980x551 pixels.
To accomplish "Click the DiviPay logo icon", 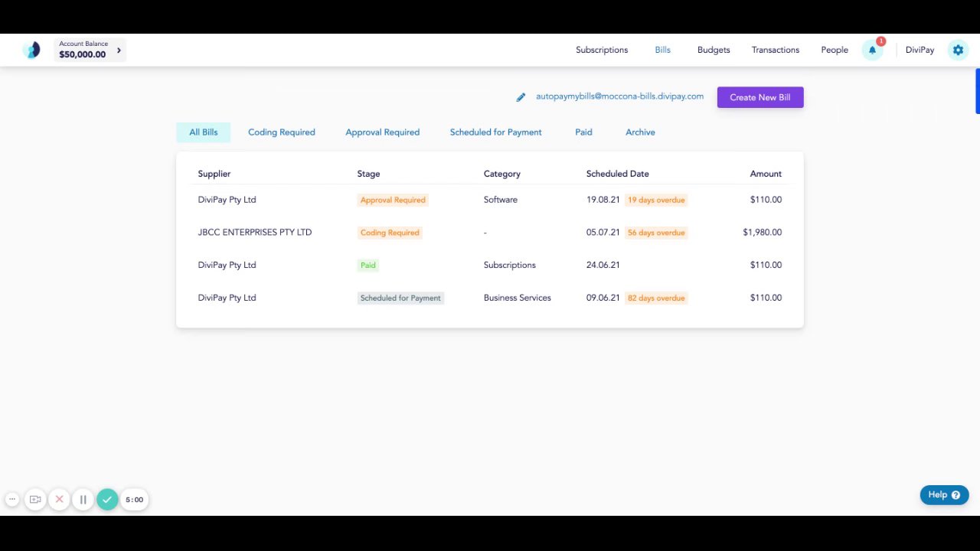I will pyautogui.click(x=31, y=50).
